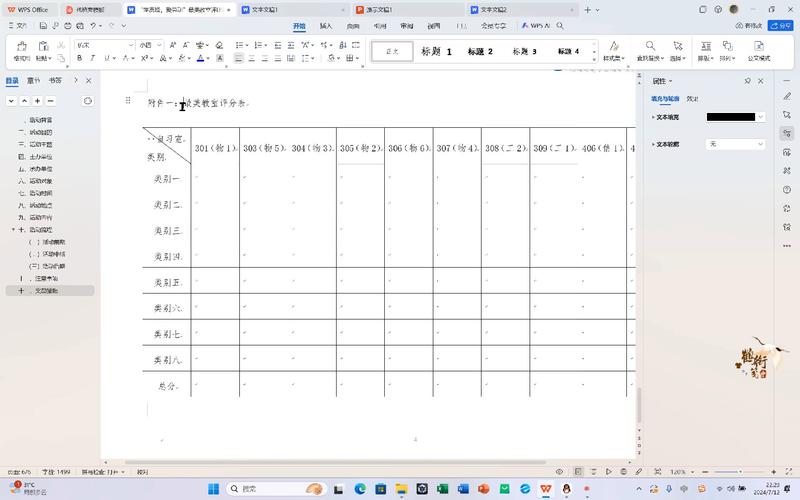Switch to page layout view in status bar
Screen dimensions: 800x500
[578, 472]
